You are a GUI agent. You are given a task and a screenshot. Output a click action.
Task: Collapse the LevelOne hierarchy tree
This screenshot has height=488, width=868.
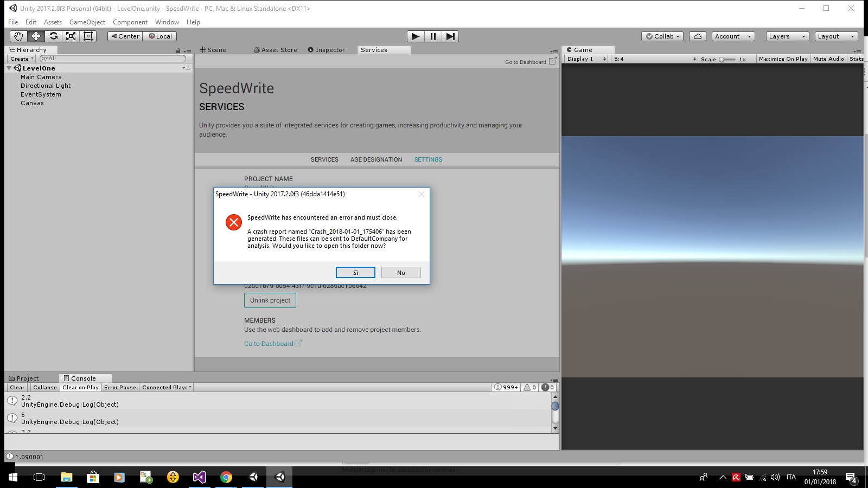8,68
